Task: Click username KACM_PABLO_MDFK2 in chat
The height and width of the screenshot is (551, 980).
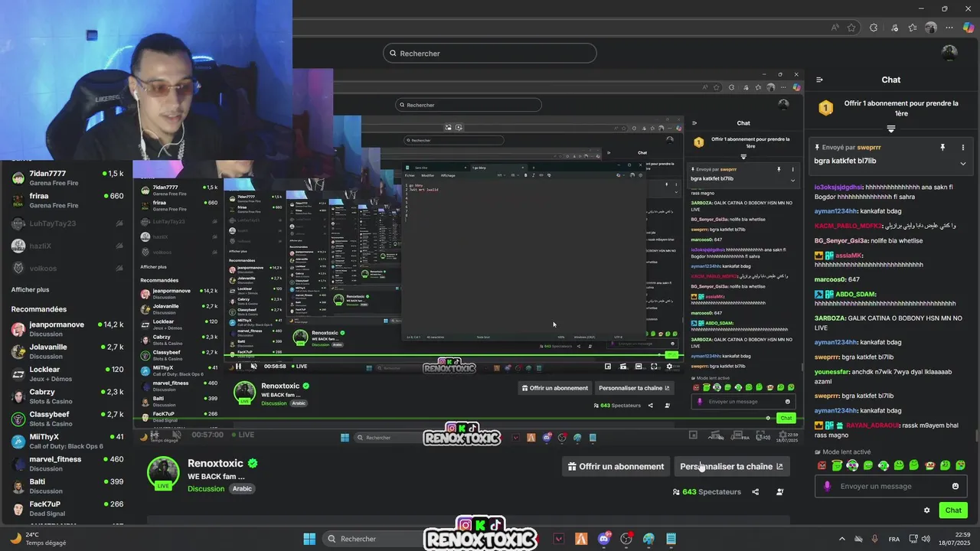Action: coord(848,226)
